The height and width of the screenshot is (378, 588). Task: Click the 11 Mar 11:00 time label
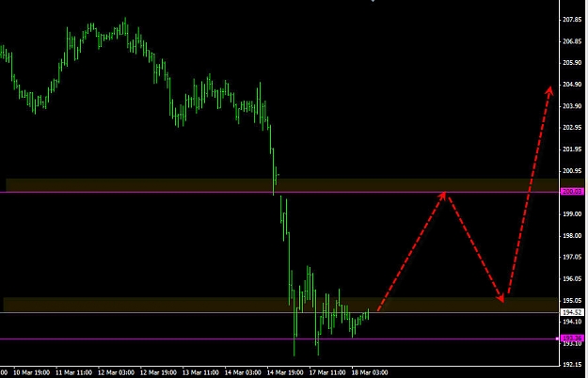[x=74, y=372]
